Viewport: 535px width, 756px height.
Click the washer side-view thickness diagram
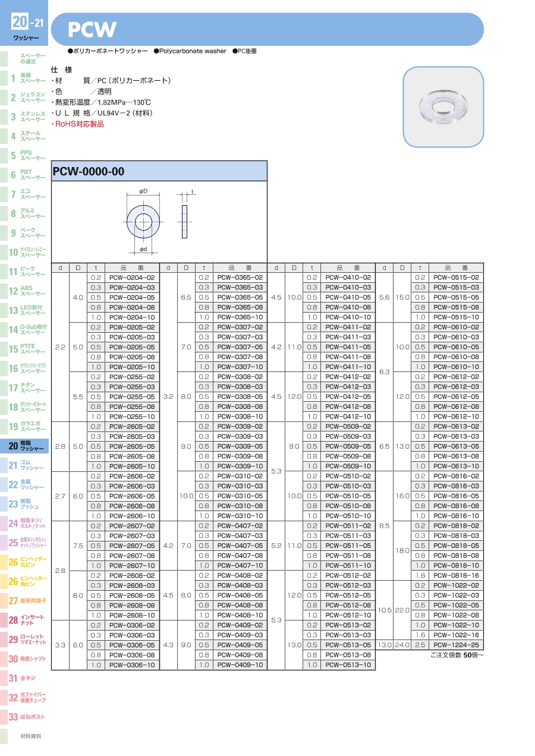point(184,220)
